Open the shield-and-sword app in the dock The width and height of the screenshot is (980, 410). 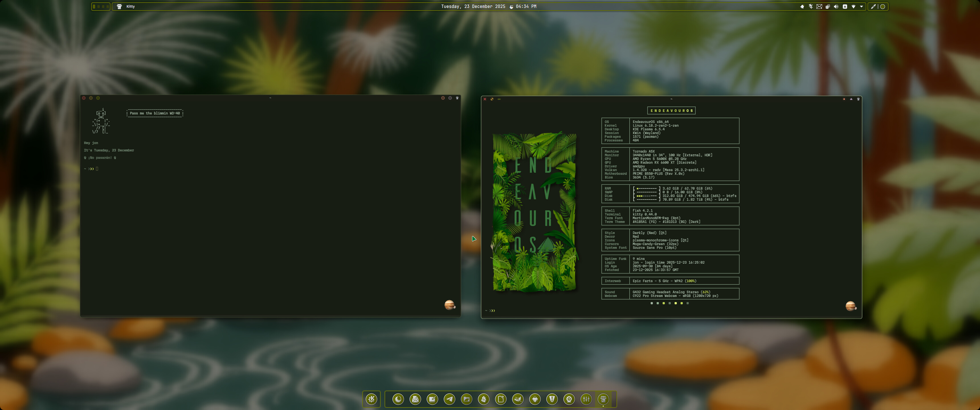point(552,399)
